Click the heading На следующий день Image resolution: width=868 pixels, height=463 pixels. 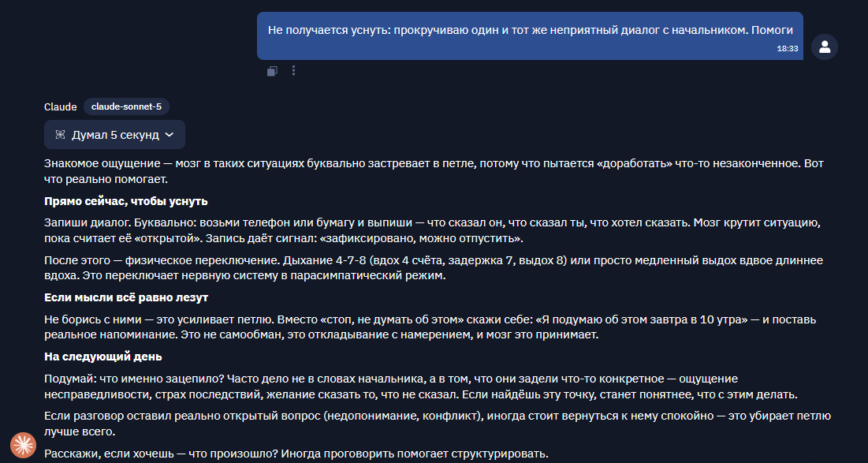[x=103, y=357]
